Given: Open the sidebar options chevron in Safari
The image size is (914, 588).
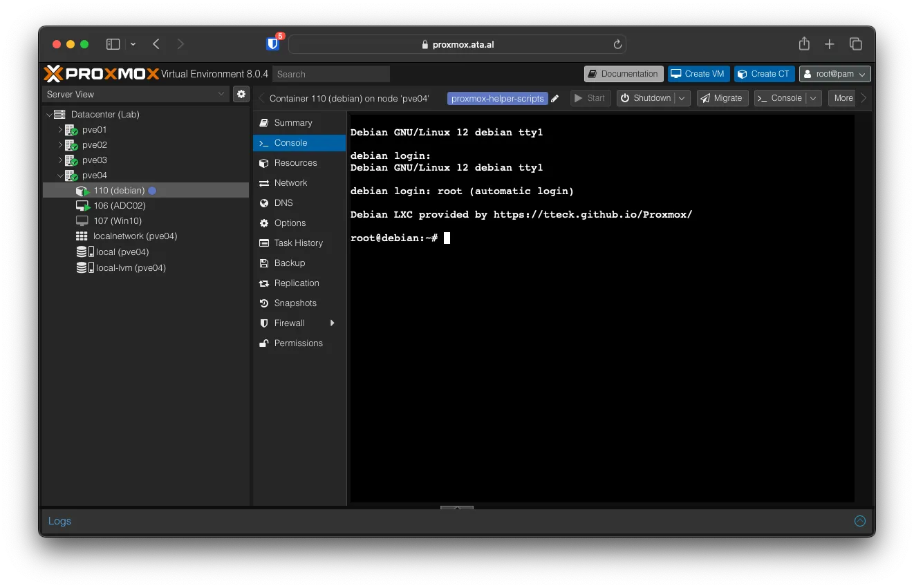Looking at the screenshot, I should click(133, 44).
